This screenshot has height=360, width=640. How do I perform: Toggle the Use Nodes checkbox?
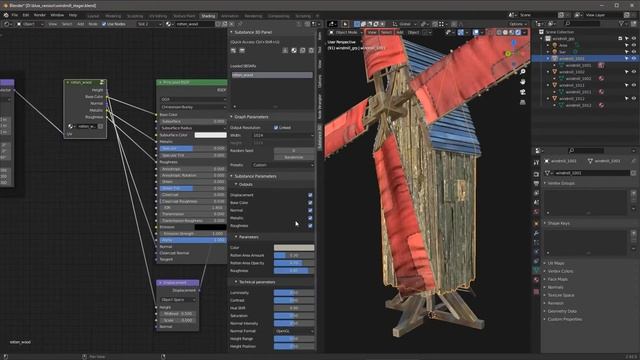point(104,24)
